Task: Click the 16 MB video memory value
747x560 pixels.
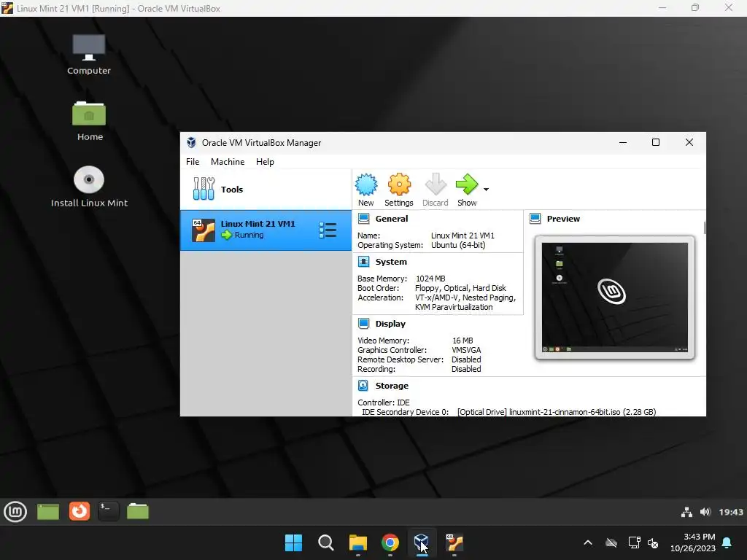Action: point(462,341)
